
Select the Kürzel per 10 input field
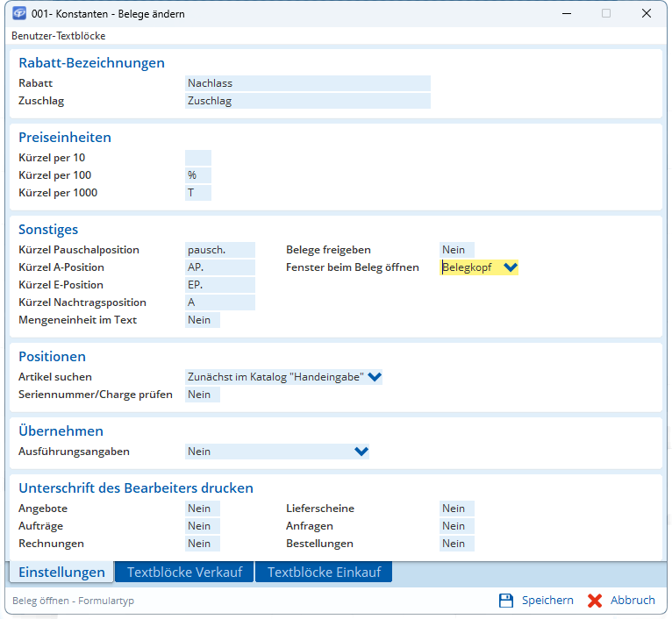[x=198, y=158]
